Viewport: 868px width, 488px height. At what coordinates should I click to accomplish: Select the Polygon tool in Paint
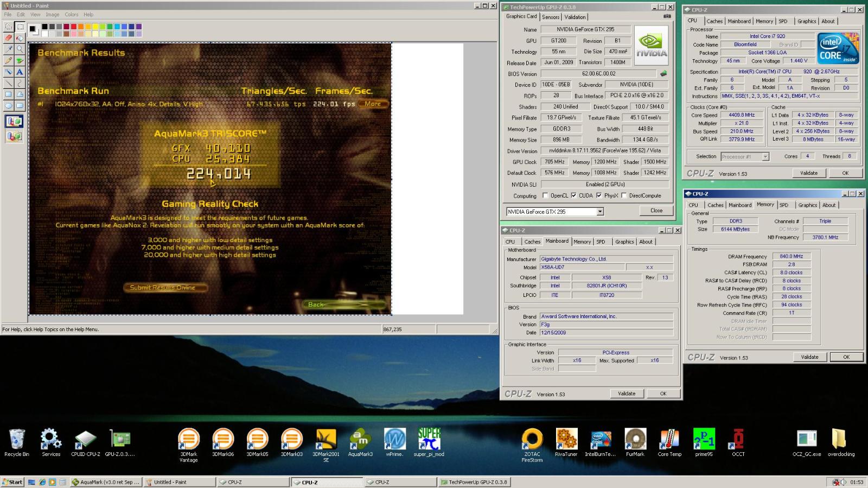[x=20, y=94]
